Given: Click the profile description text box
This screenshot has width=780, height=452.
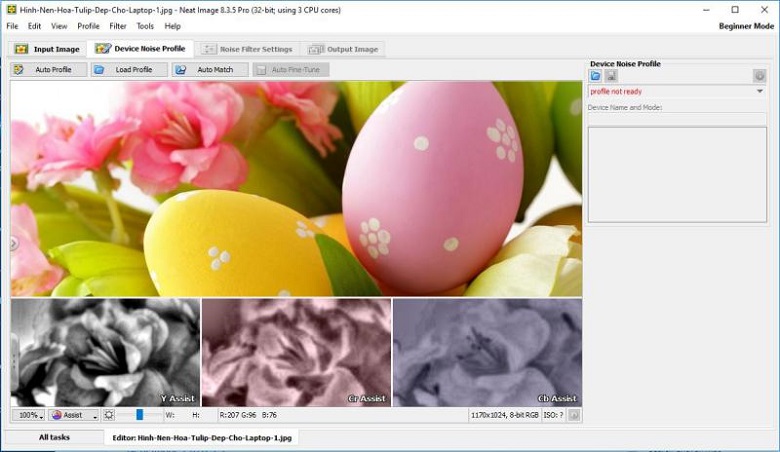Looking at the screenshot, I should click(677, 175).
